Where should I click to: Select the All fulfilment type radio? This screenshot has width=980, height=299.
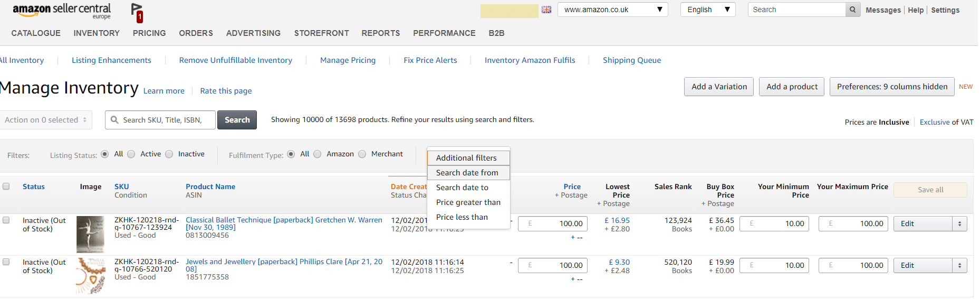pos(291,154)
